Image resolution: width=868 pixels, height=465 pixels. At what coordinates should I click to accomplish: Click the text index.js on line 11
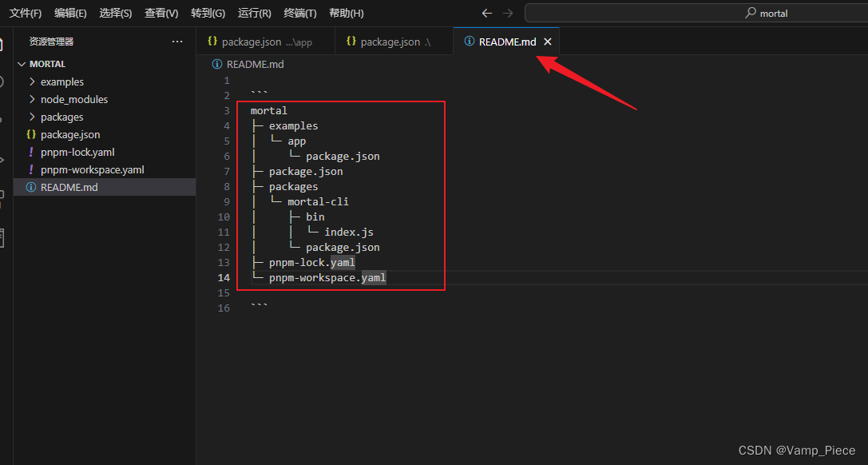coord(349,232)
